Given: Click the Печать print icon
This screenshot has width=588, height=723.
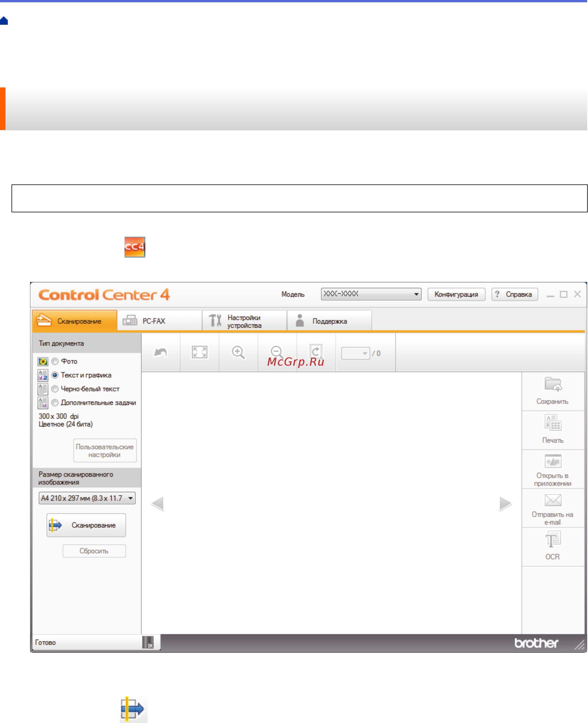Looking at the screenshot, I should coord(553,423).
